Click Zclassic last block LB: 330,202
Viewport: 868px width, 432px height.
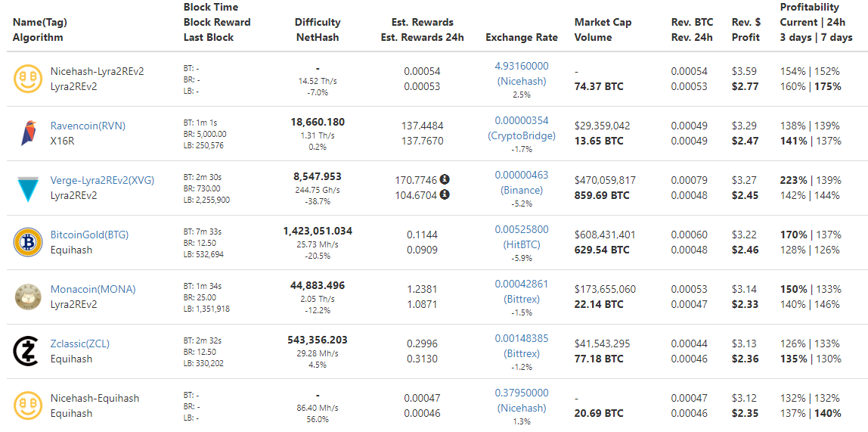[x=203, y=363]
